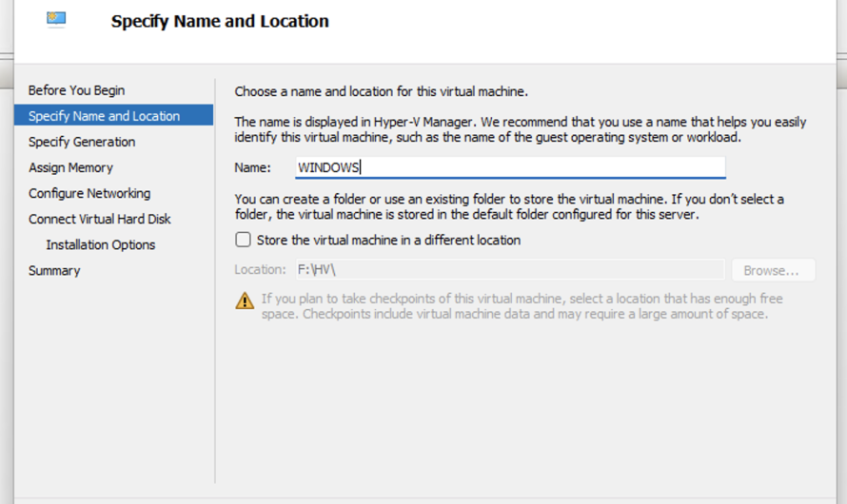Click the Name field containing WINDOWS

(510, 167)
